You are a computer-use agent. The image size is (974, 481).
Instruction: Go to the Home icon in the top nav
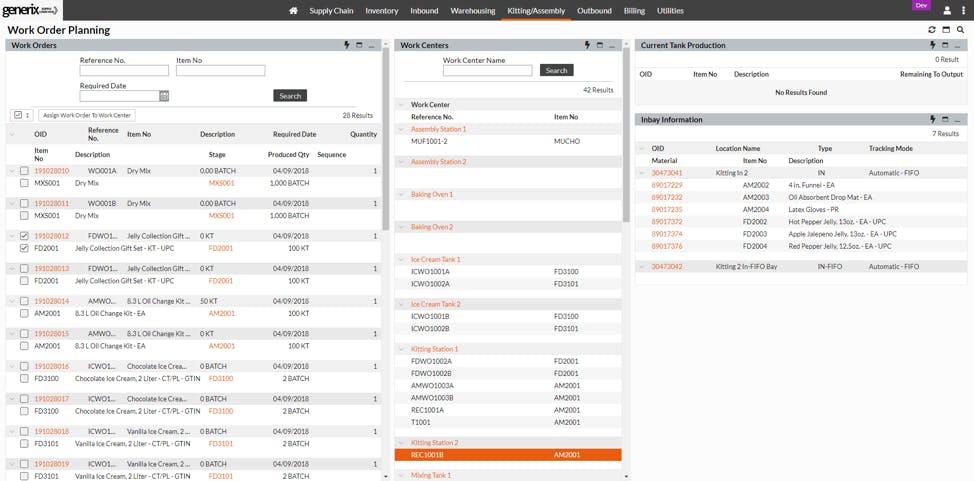(293, 11)
